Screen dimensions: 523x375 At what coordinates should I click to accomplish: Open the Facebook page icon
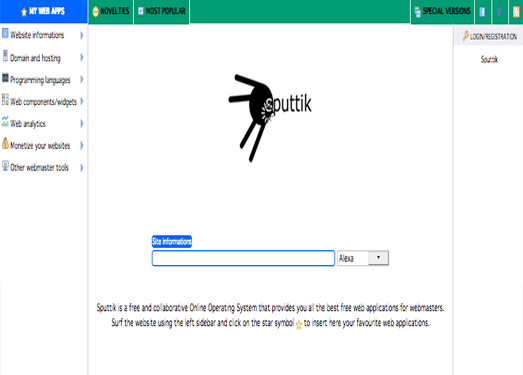point(482,12)
